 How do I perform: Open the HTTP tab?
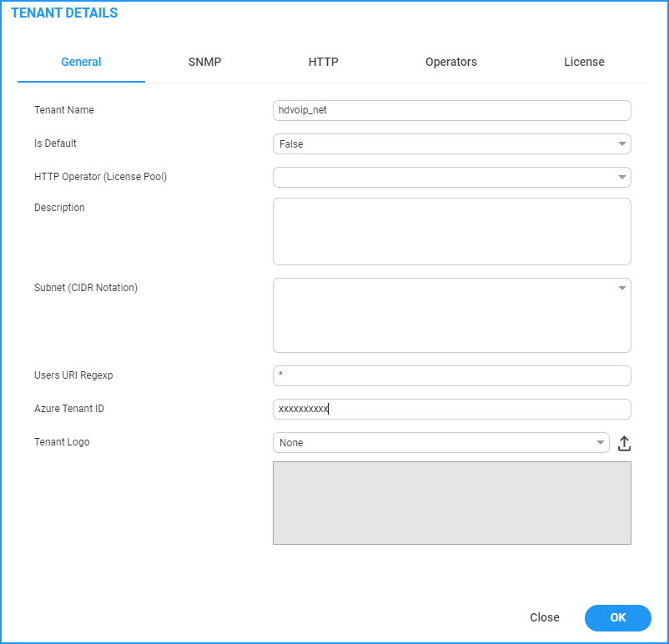tap(323, 62)
